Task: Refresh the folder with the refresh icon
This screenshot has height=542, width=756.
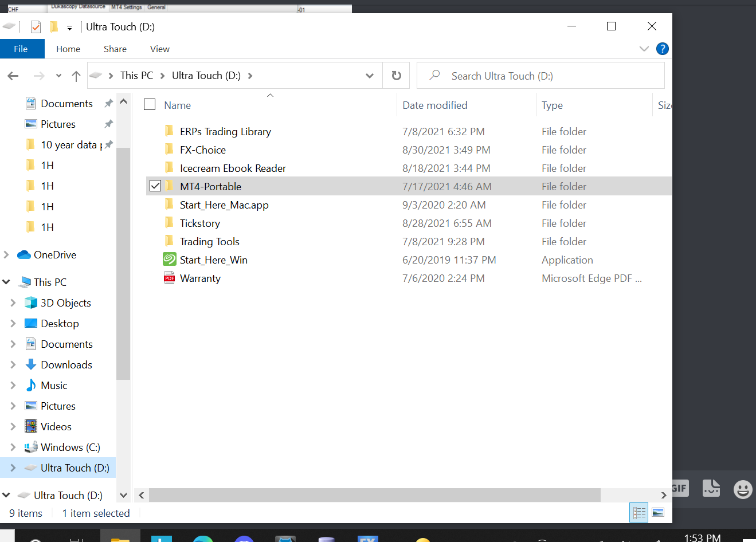Action: pyautogui.click(x=396, y=76)
